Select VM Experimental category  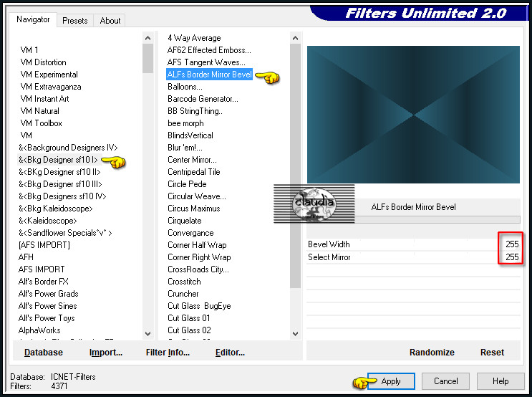(49, 75)
